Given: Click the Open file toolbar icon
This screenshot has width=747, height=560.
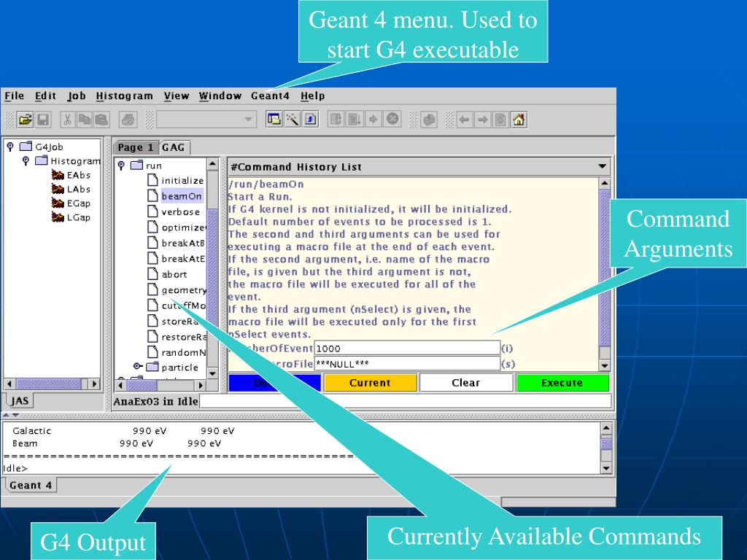Looking at the screenshot, I should 26,120.
